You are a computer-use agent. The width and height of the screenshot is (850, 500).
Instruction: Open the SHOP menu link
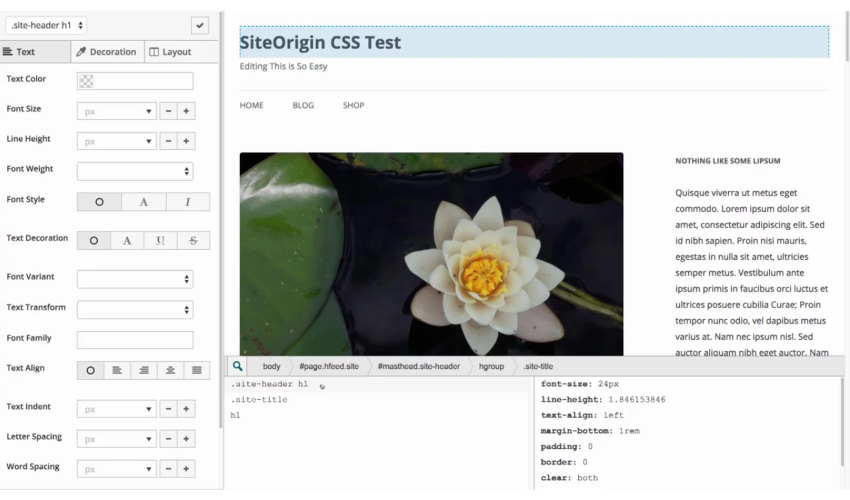coord(353,105)
